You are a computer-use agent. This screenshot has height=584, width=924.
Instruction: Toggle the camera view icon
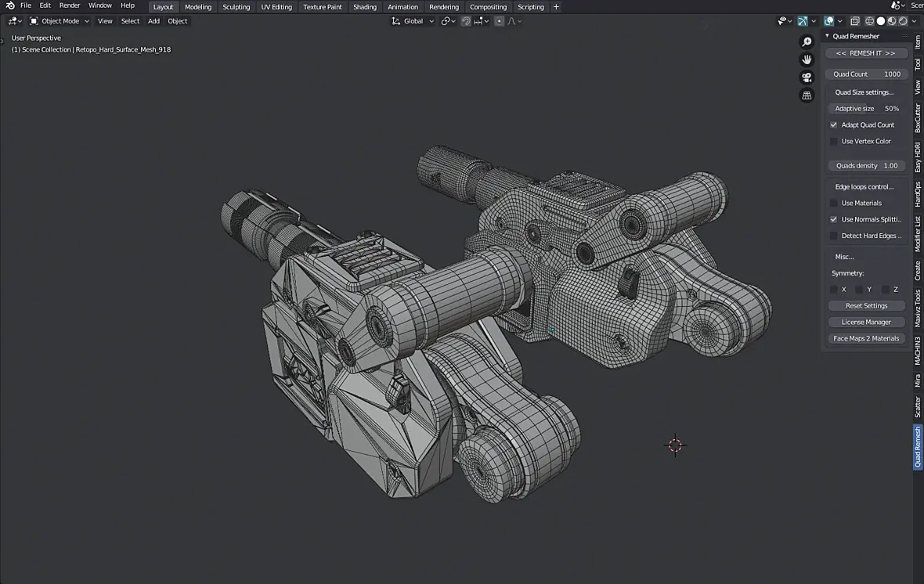tap(807, 78)
